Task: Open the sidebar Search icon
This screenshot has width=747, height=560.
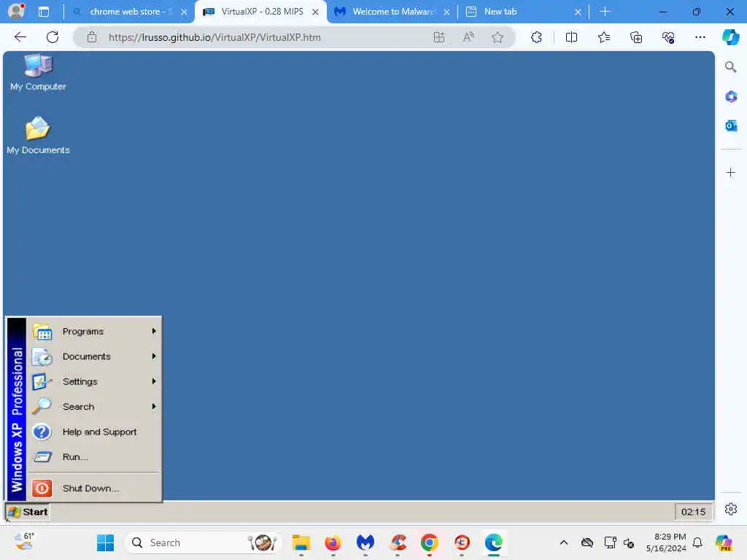Action: point(730,67)
